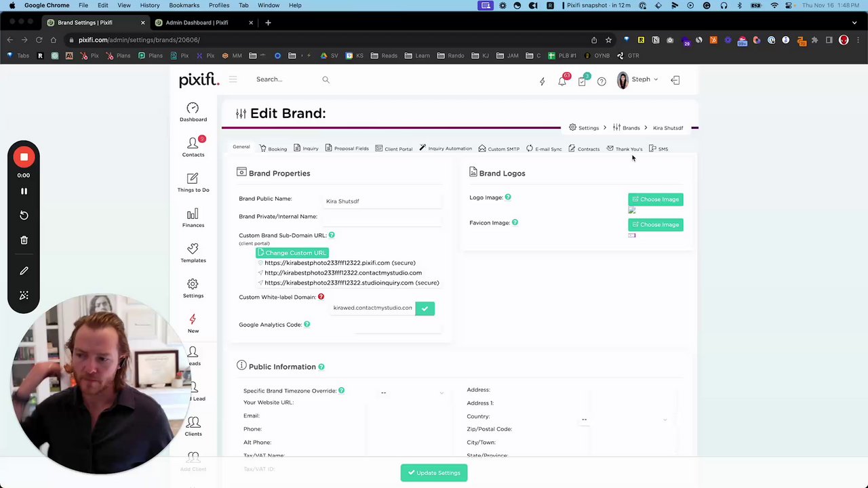Viewport: 868px width, 488px height.
Task: Delete the recording with the trash icon
Action: 24,240
